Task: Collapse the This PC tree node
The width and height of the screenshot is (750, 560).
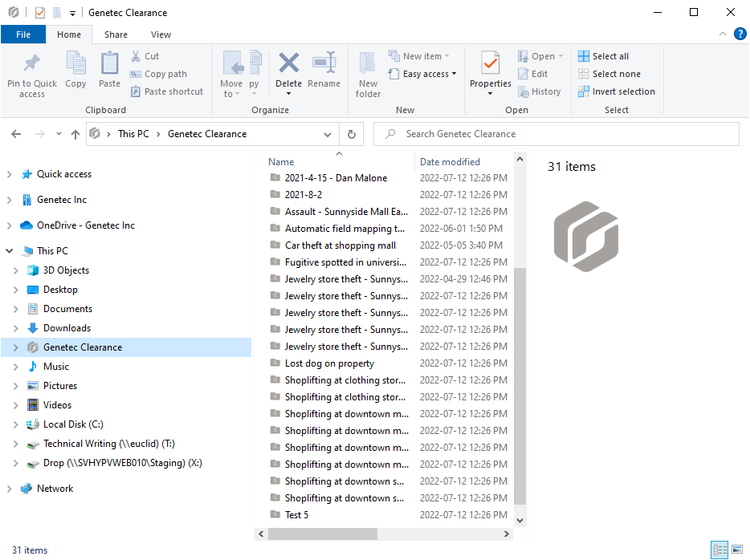Action: (x=9, y=251)
